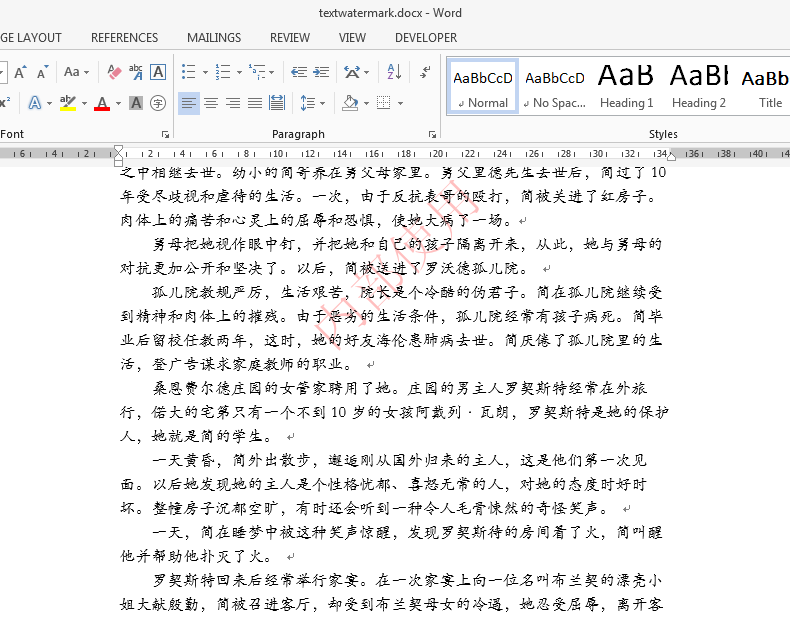Insert an enclosed character with the circled icon
The width and height of the screenshot is (790, 619).
click(158, 103)
